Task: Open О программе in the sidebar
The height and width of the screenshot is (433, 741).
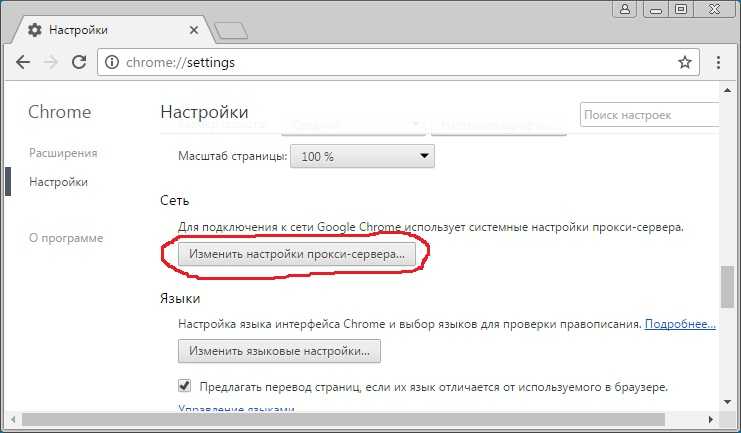Action: (66, 238)
